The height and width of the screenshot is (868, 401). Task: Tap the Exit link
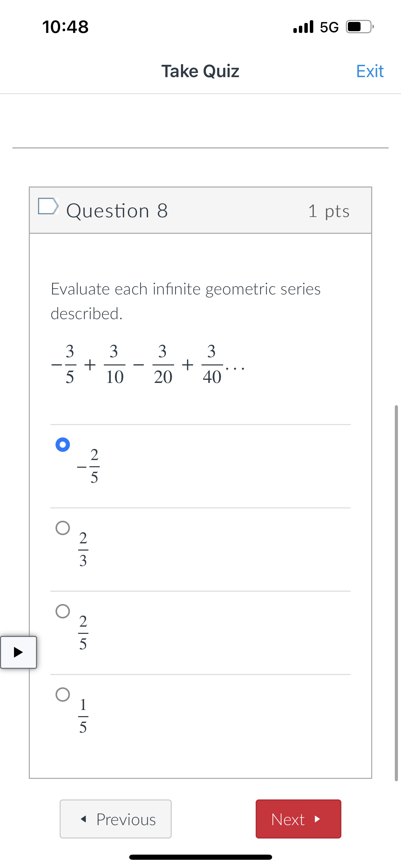tap(369, 71)
